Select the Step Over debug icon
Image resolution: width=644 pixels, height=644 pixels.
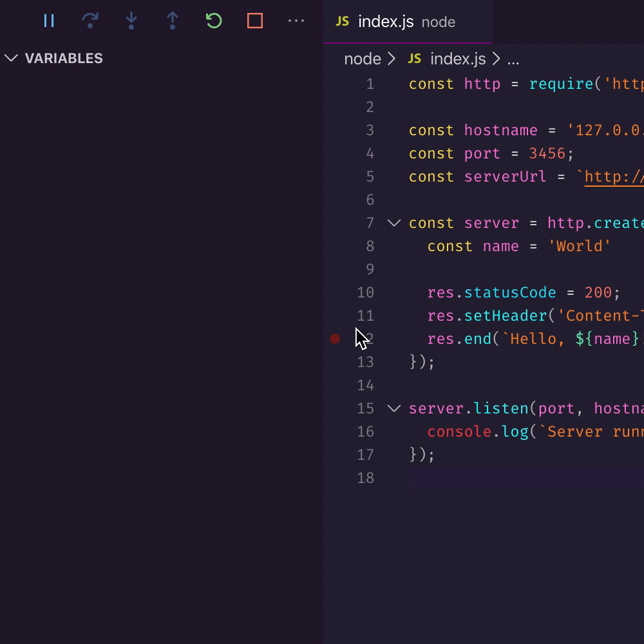[x=90, y=21]
